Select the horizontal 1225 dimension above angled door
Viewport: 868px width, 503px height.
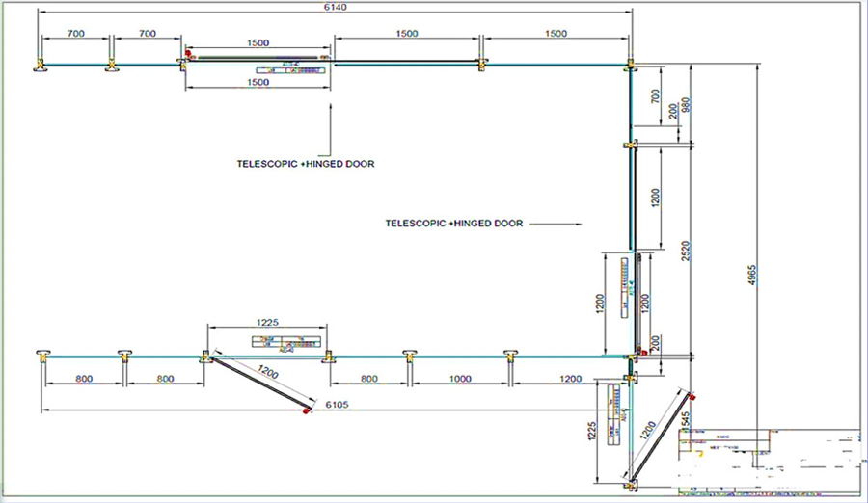click(267, 323)
